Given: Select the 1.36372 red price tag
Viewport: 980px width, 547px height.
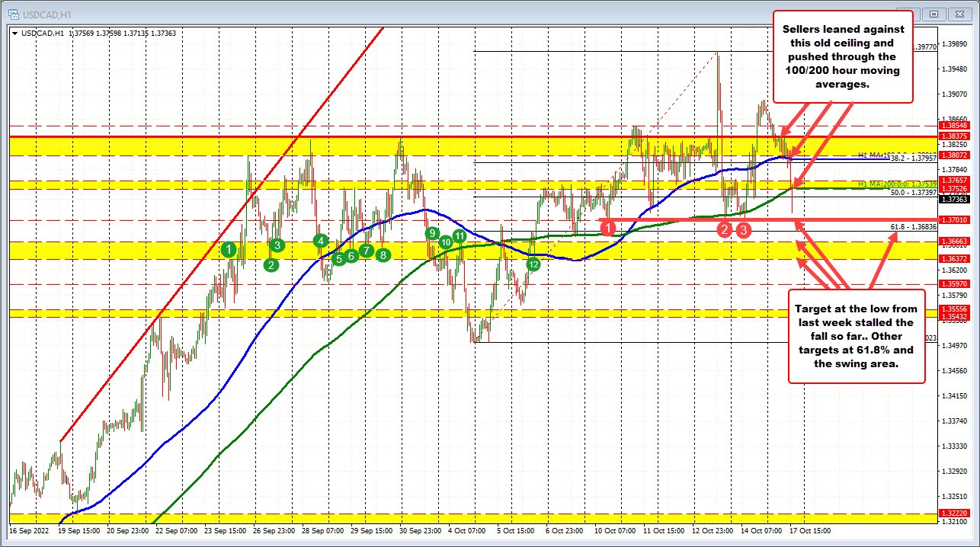Looking at the screenshot, I should [955, 259].
